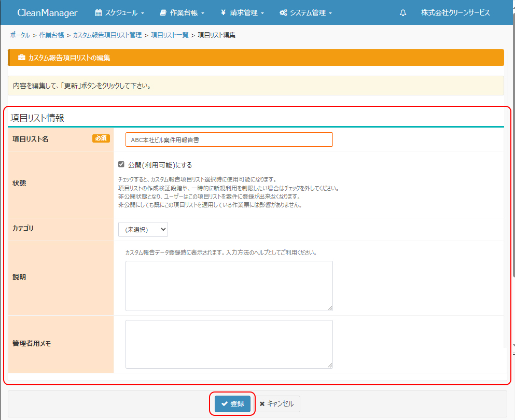Click into the 管理者用メモ text area

click(229, 344)
